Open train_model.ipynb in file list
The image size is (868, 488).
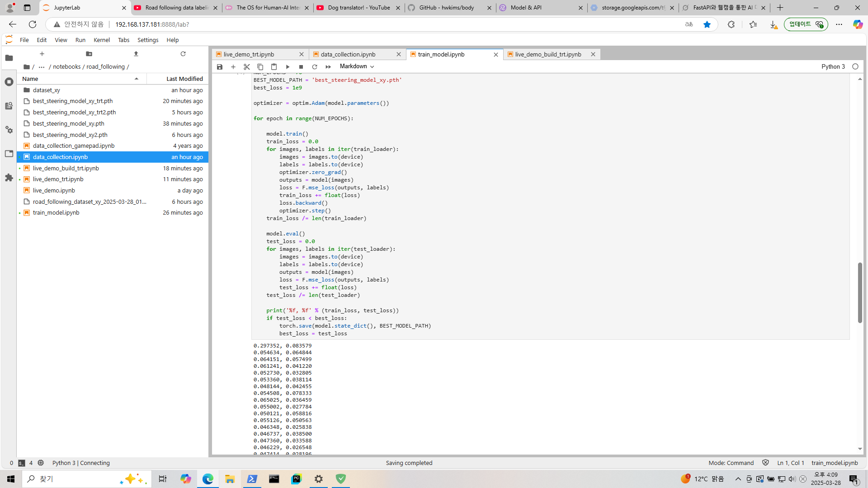pyautogui.click(x=56, y=213)
